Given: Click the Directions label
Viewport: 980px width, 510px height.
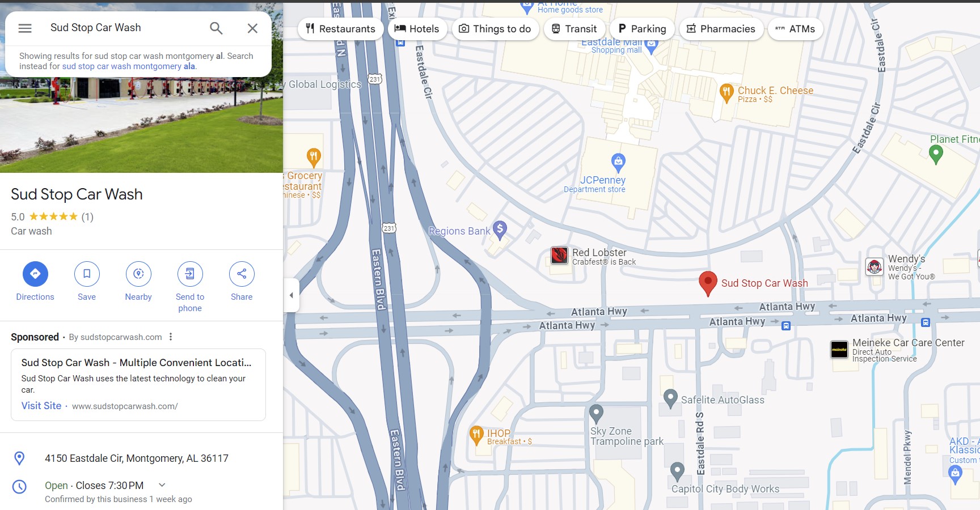Looking at the screenshot, I should click(35, 297).
